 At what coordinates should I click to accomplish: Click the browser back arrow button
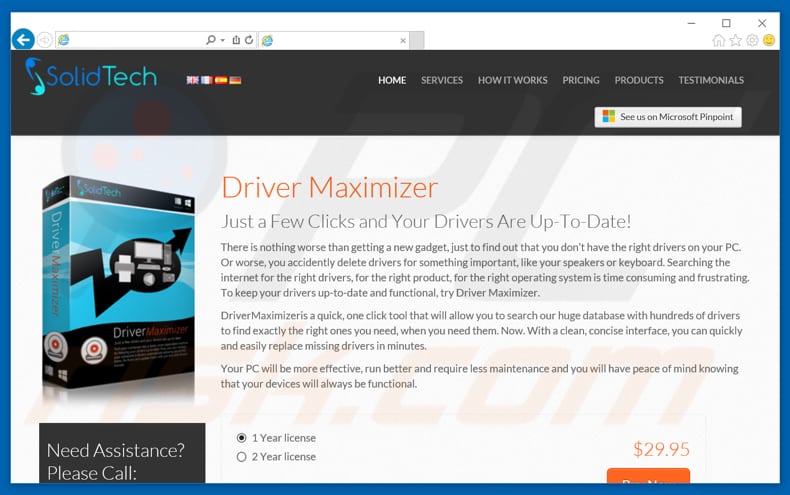pyautogui.click(x=23, y=39)
